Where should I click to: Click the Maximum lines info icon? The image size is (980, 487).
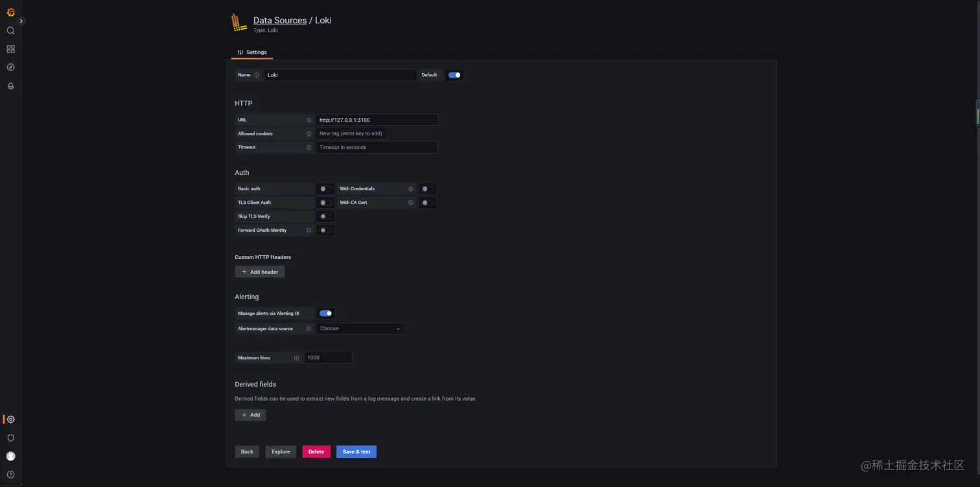(297, 358)
